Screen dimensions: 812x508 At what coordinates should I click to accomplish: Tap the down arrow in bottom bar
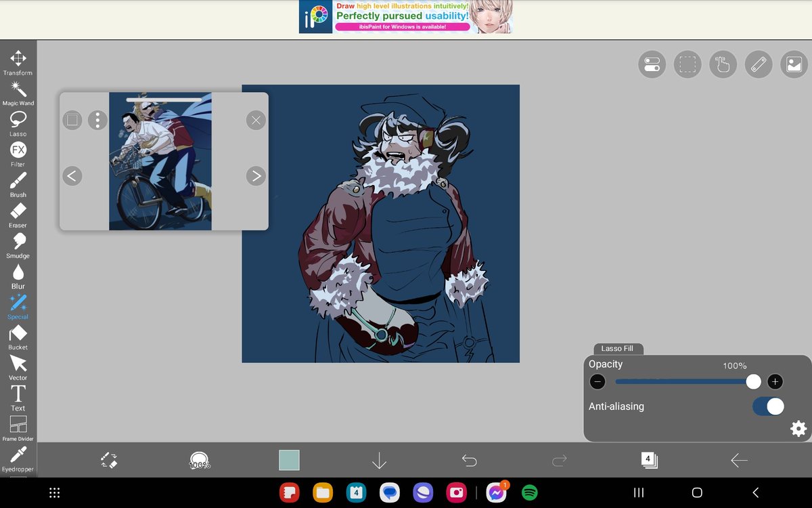point(379,461)
